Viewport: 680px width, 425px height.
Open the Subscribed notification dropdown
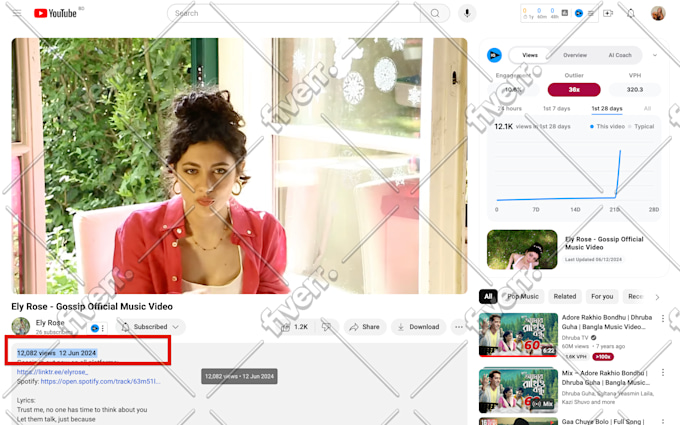point(150,327)
